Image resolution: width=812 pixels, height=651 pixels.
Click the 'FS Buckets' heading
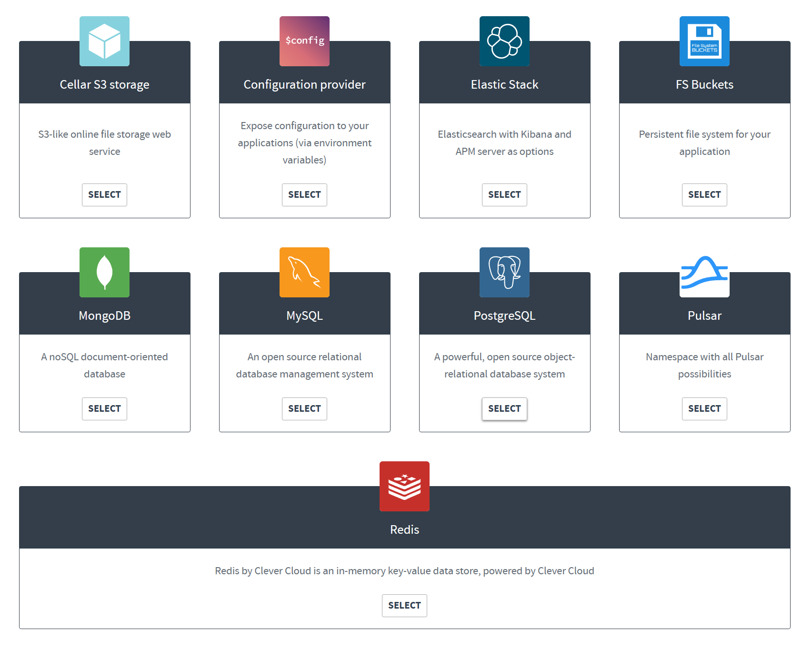point(704,84)
